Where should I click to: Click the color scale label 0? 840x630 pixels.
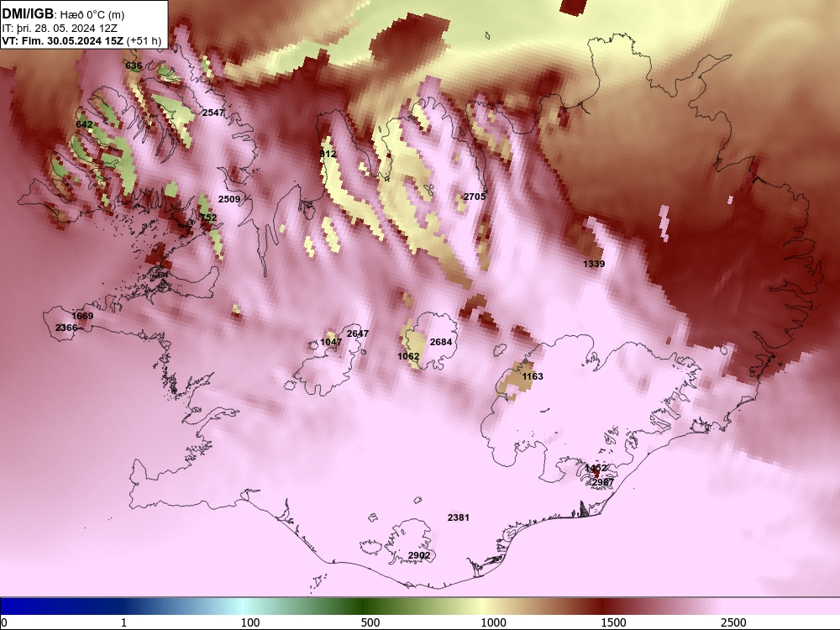[4, 623]
